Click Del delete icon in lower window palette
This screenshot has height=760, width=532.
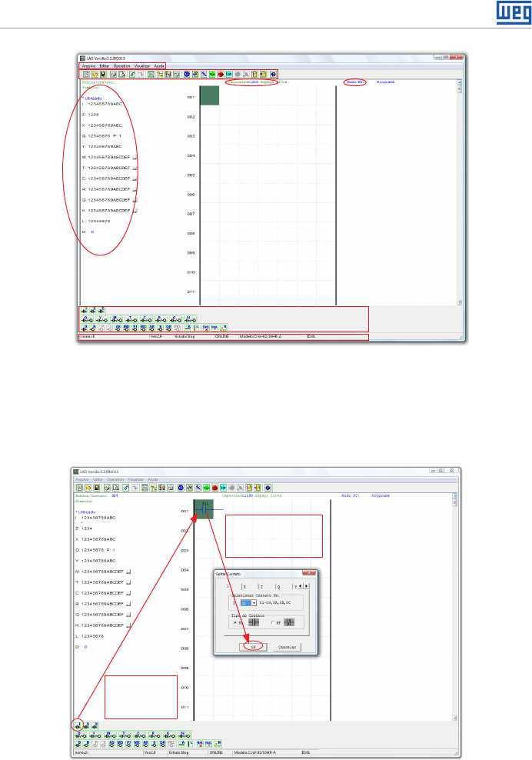coord(200,744)
